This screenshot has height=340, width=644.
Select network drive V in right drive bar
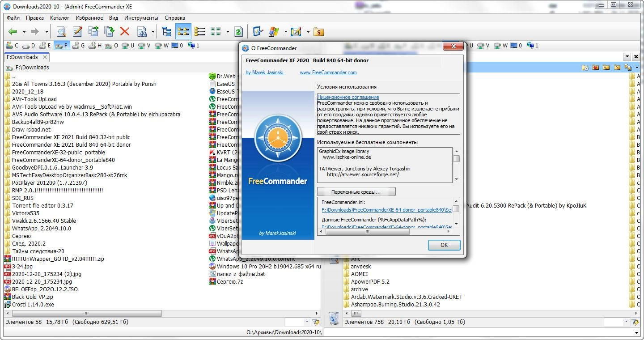click(483, 45)
